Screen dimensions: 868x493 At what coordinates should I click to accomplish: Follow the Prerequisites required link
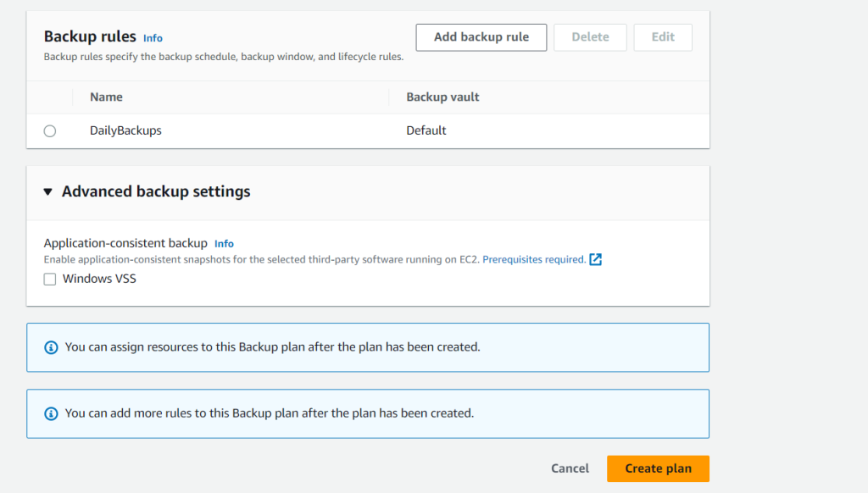coord(533,259)
